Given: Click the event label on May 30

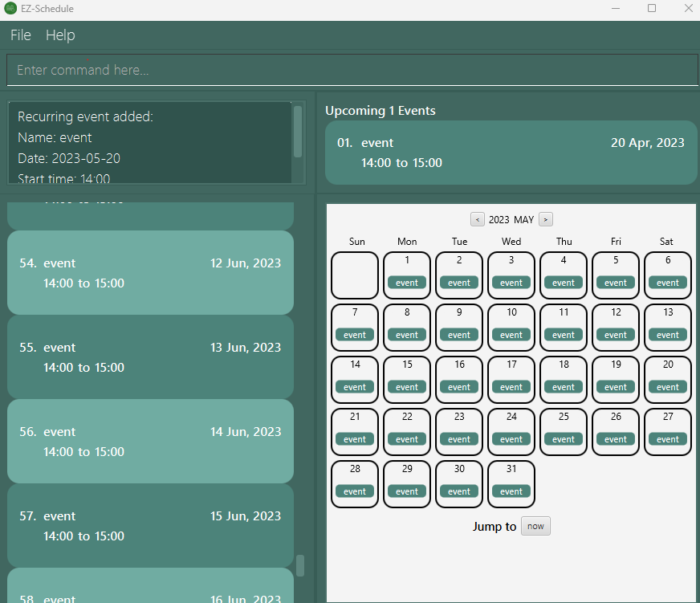Looking at the screenshot, I should click(459, 491).
